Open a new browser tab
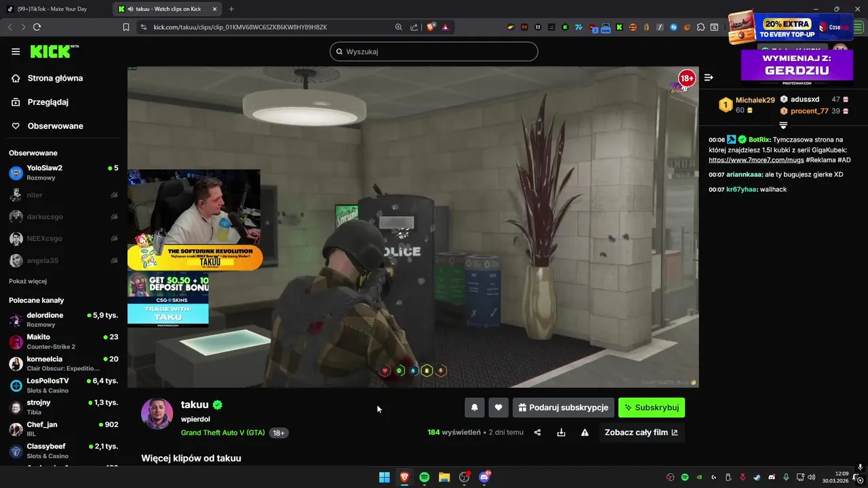Image resolution: width=868 pixels, height=488 pixels. point(231,9)
